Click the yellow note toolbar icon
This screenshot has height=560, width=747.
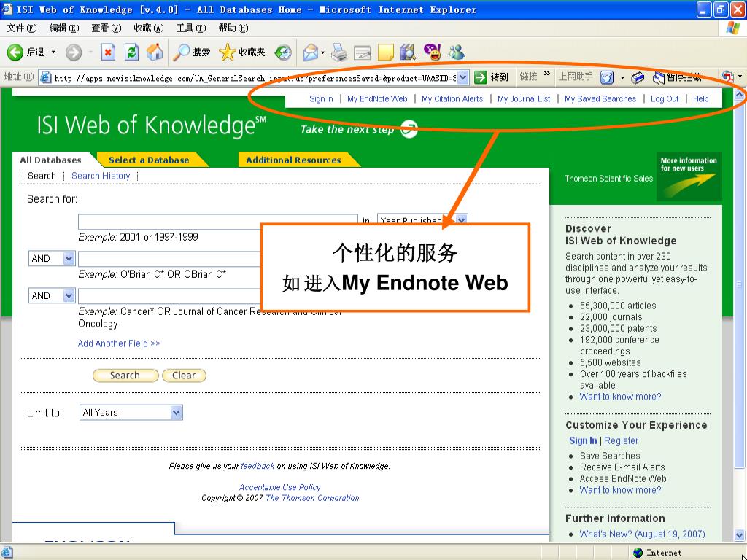coord(385,52)
